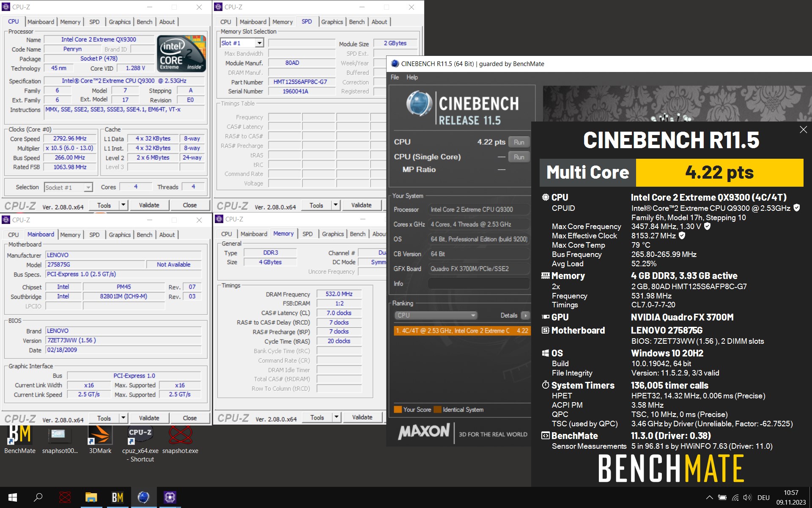Open Cinebench File menu

[395, 77]
